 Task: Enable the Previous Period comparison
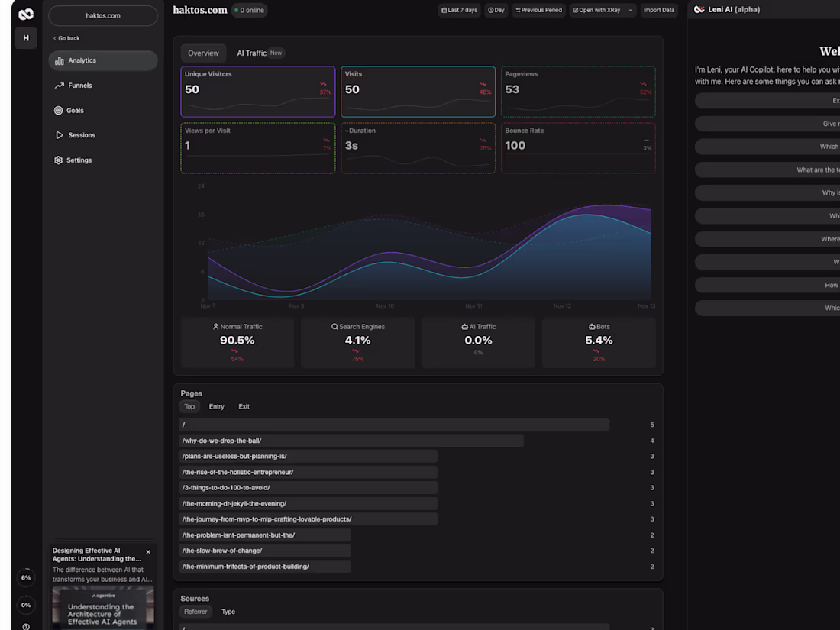540,10
